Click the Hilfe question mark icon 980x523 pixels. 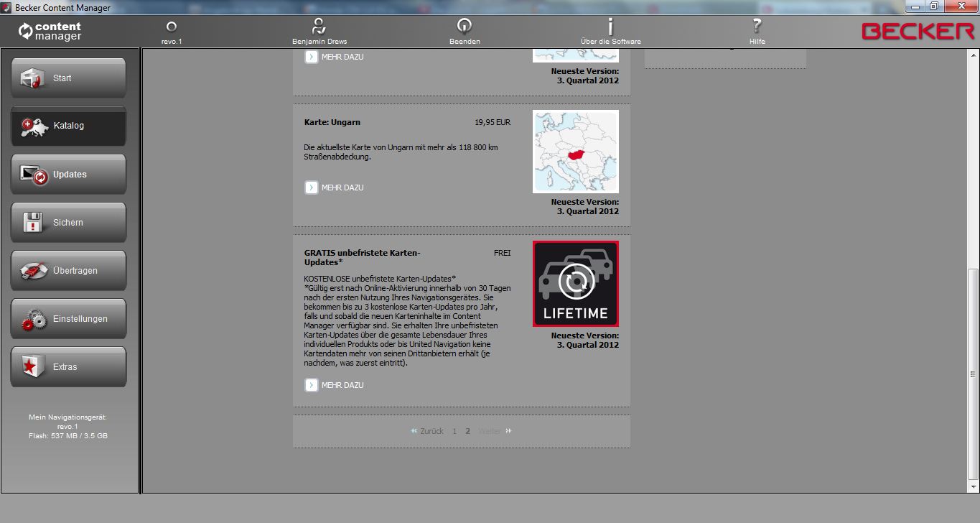click(x=757, y=27)
